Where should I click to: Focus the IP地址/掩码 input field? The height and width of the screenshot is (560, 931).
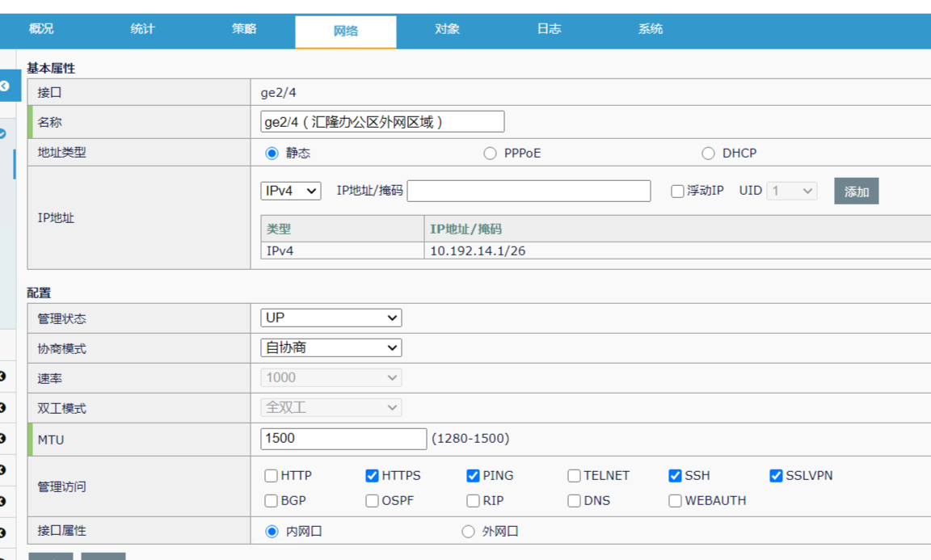click(x=529, y=191)
